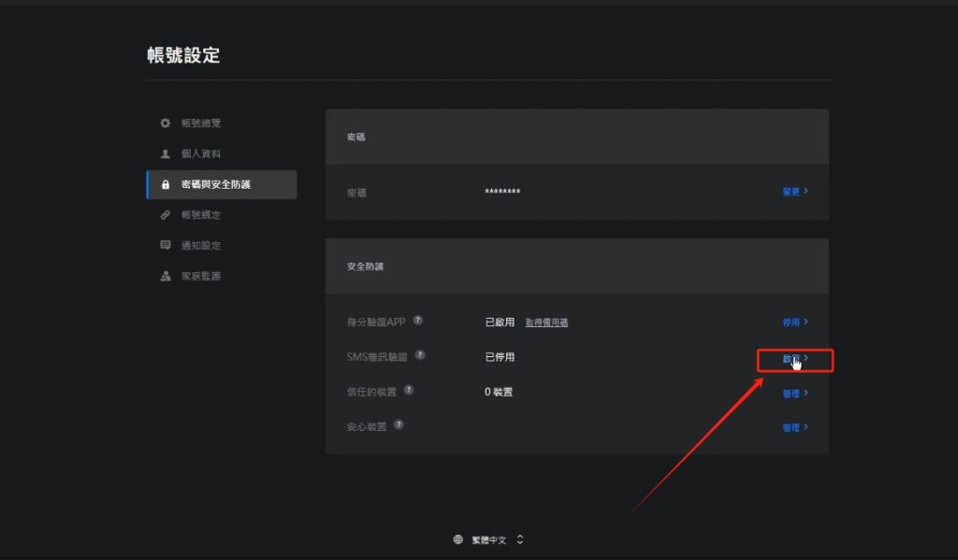This screenshot has height=560, width=958.
Task: Select the 密碼與安全防護 sidebar item
Action: pyautogui.click(x=222, y=184)
